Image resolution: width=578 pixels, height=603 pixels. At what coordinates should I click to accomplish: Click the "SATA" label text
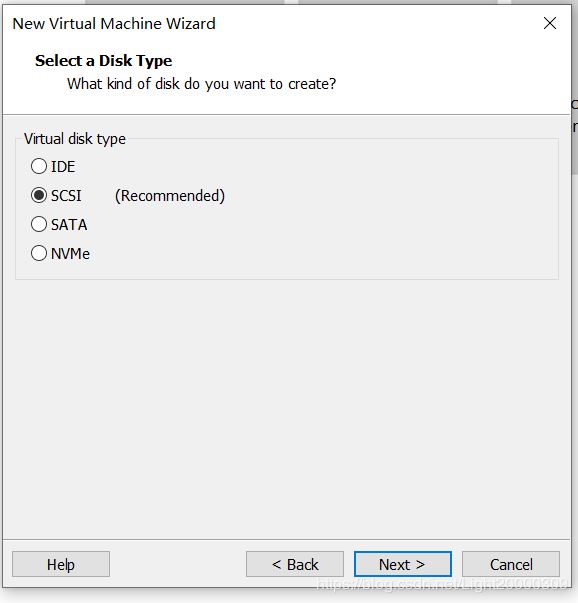click(x=69, y=225)
